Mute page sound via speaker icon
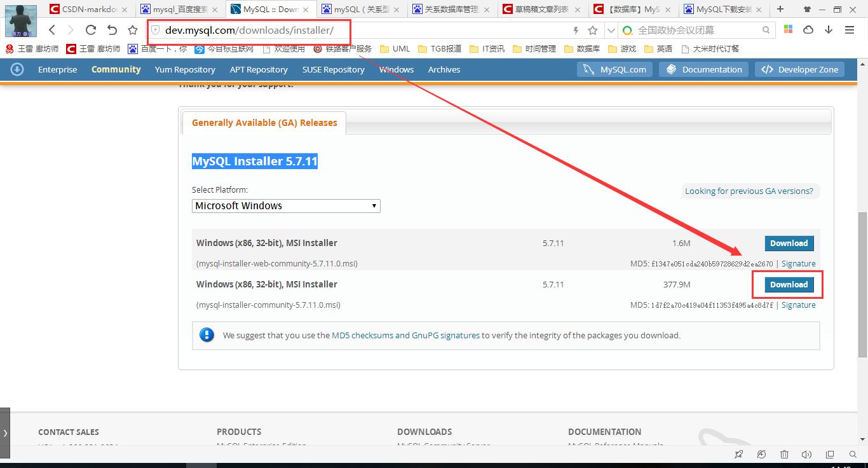 [x=807, y=455]
